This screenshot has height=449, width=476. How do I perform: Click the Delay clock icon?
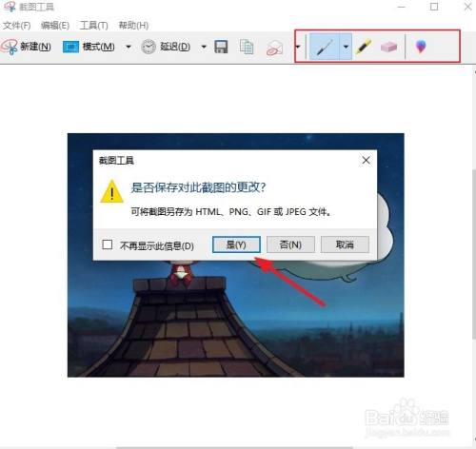[x=149, y=47]
